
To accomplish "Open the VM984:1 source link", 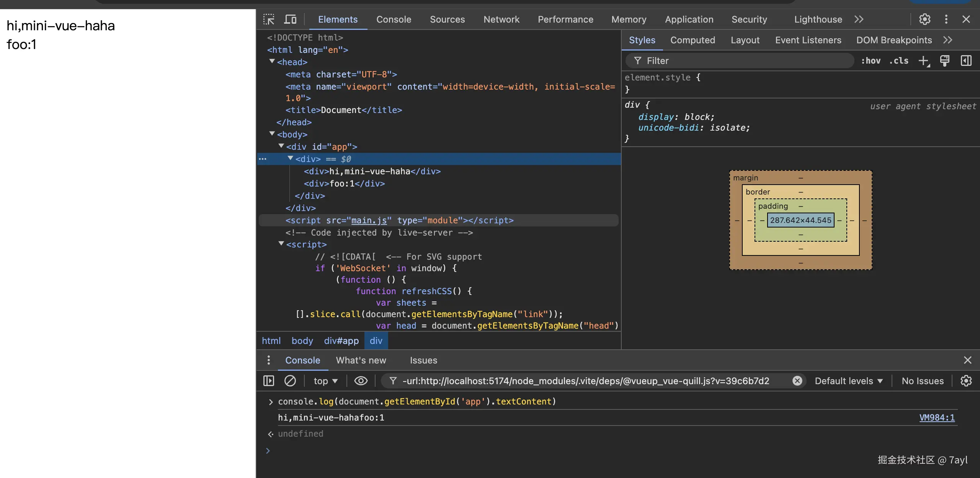I will click(937, 417).
